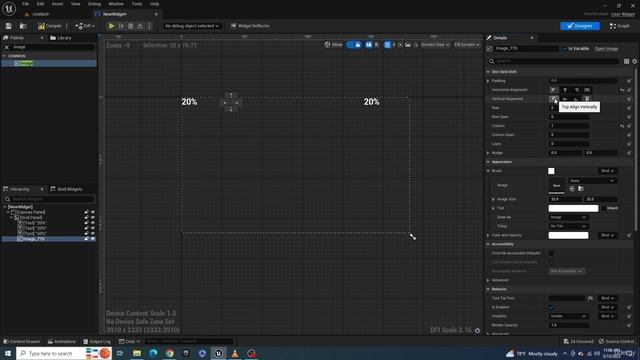The height and width of the screenshot is (360, 640).
Task: Toggle visibility eye for Grid Panel
Action: (93, 218)
